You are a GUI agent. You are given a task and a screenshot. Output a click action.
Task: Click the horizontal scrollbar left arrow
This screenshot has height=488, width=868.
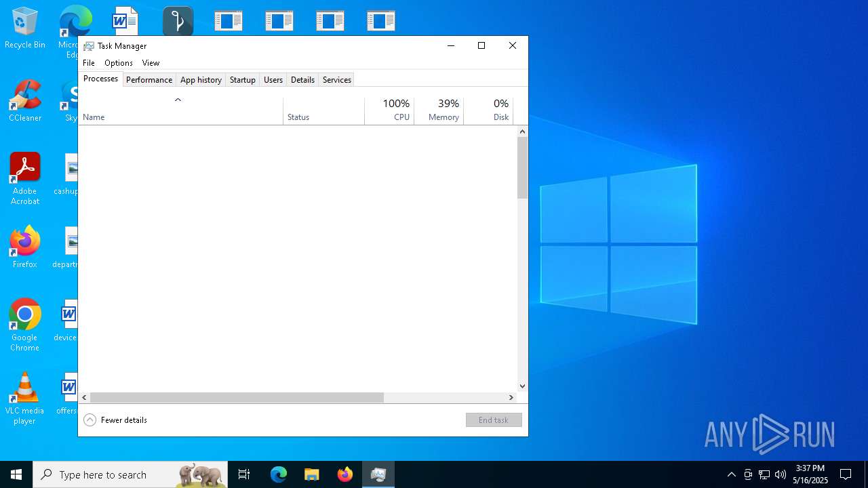click(x=85, y=398)
